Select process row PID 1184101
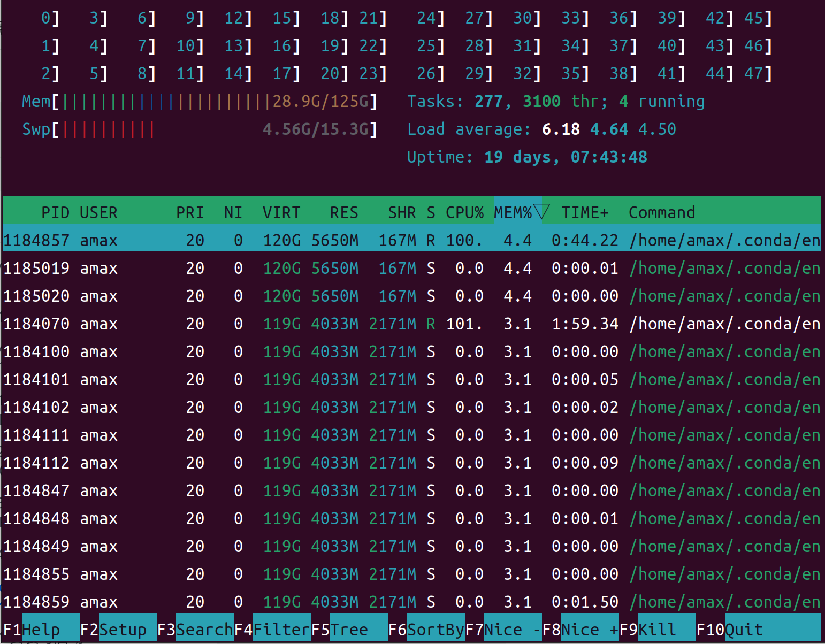This screenshot has height=644, width=825. click(x=412, y=379)
